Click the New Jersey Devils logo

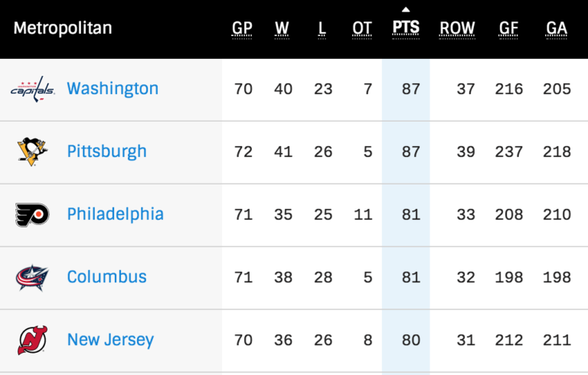(32, 340)
